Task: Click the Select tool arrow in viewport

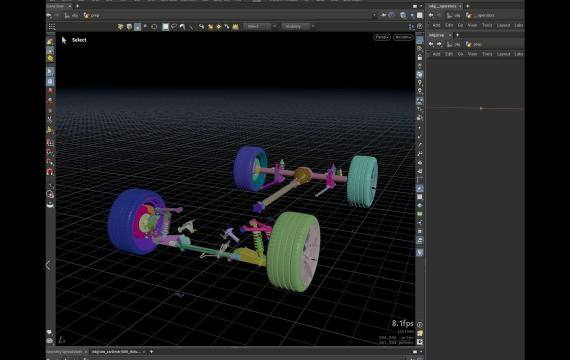Action: pyautogui.click(x=64, y=40)
